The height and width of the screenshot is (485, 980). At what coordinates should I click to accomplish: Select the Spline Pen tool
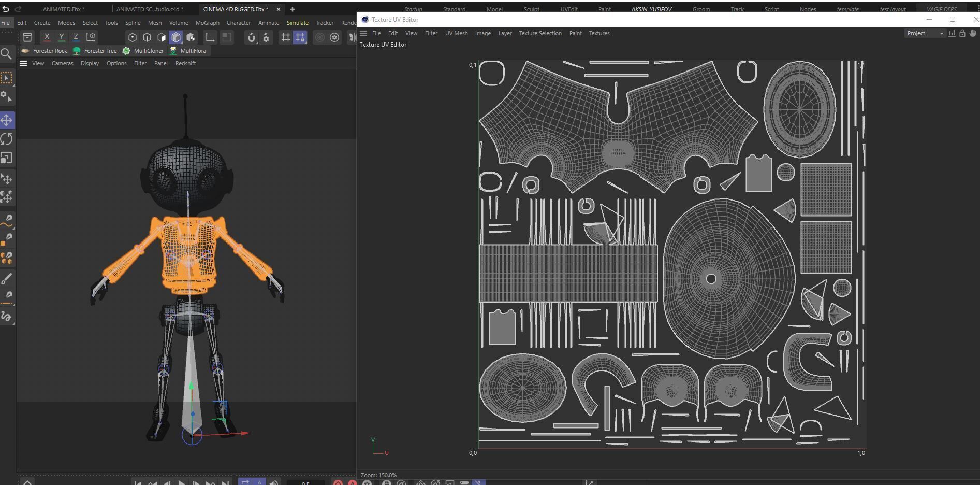7,221
